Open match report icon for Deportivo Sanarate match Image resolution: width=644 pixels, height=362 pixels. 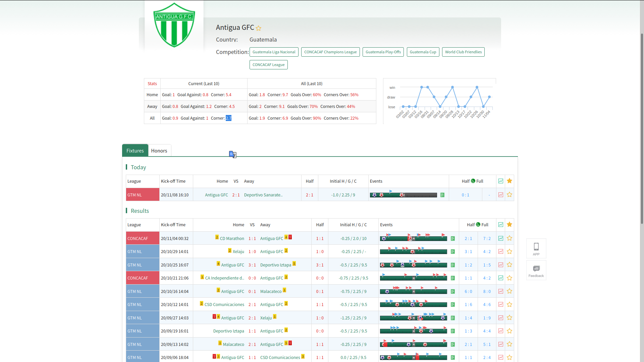442,195
